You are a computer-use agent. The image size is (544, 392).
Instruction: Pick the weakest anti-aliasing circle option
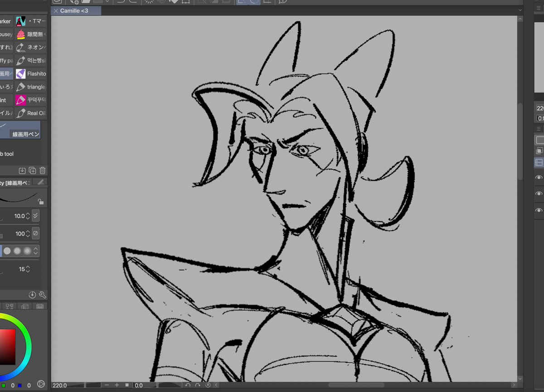(7, 251)
